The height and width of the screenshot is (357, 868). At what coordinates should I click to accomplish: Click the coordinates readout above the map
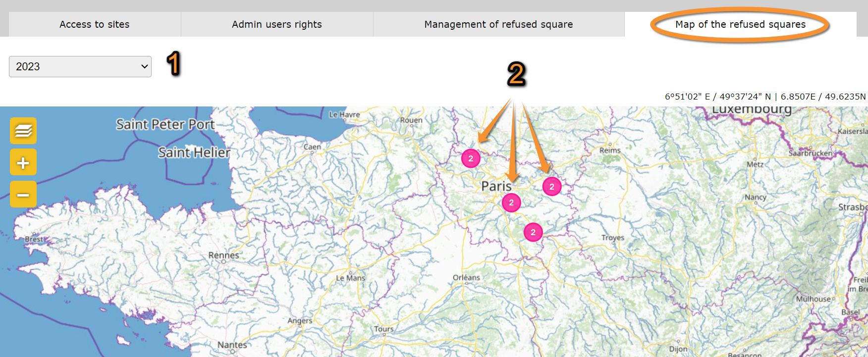[x=765, y=97]
